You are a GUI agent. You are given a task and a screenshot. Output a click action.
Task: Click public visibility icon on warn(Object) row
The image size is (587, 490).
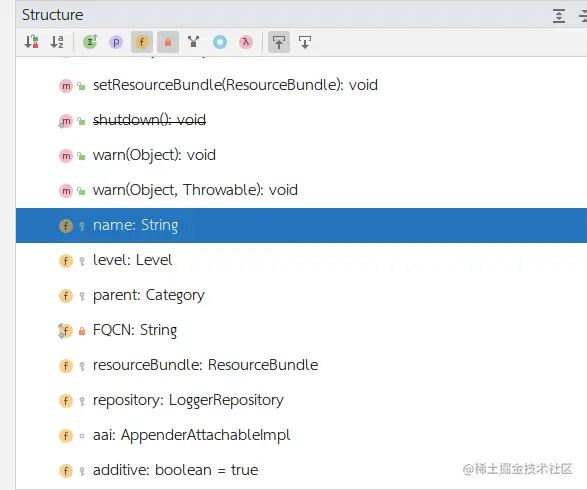click(81, 156)
